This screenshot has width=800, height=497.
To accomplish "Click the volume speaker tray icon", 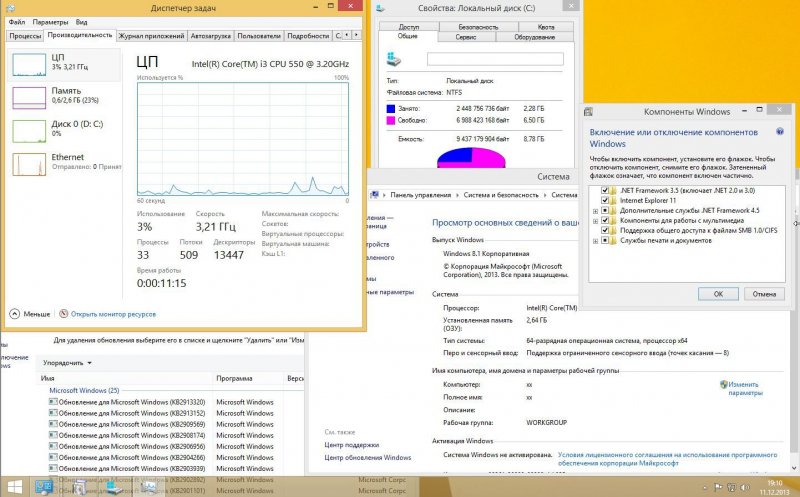I will 744,488.
